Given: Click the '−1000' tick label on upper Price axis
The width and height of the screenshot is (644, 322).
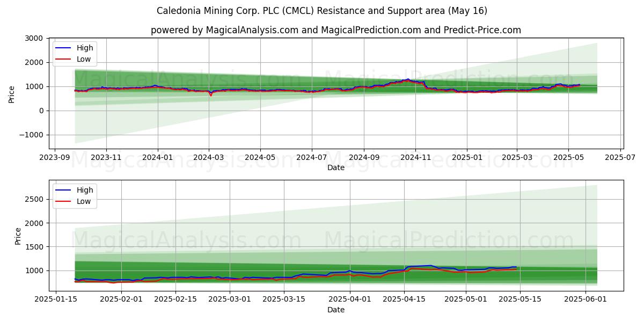Looking at the screenshot, I should pos(31,135).
